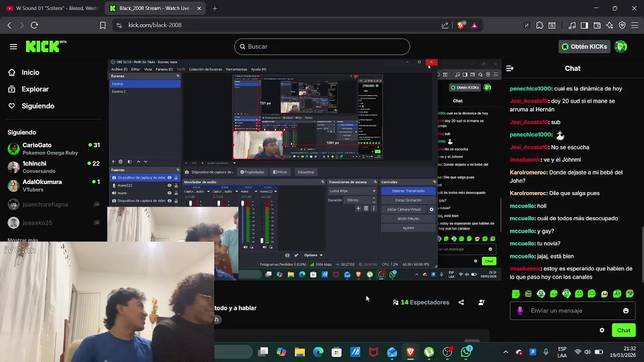This screenshot has height=362, width=644.
Task: Click Filtros button in OBS
Action: coord(280,172)
